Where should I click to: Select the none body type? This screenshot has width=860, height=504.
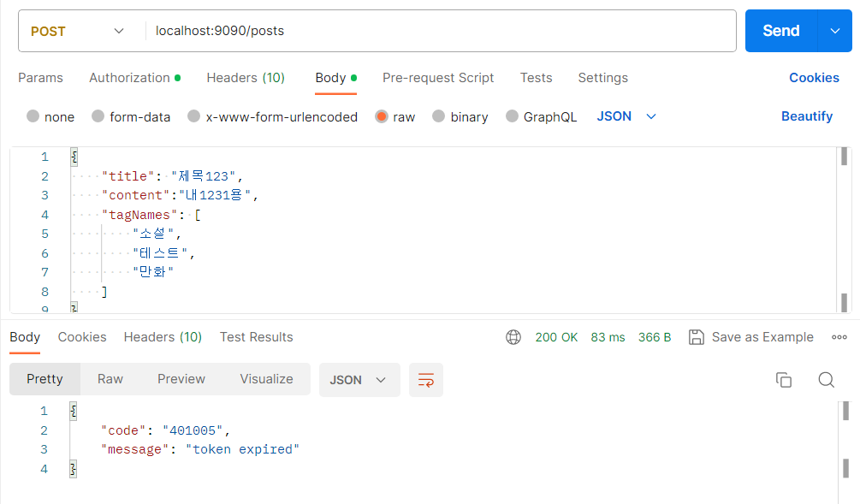pos(33,116)
